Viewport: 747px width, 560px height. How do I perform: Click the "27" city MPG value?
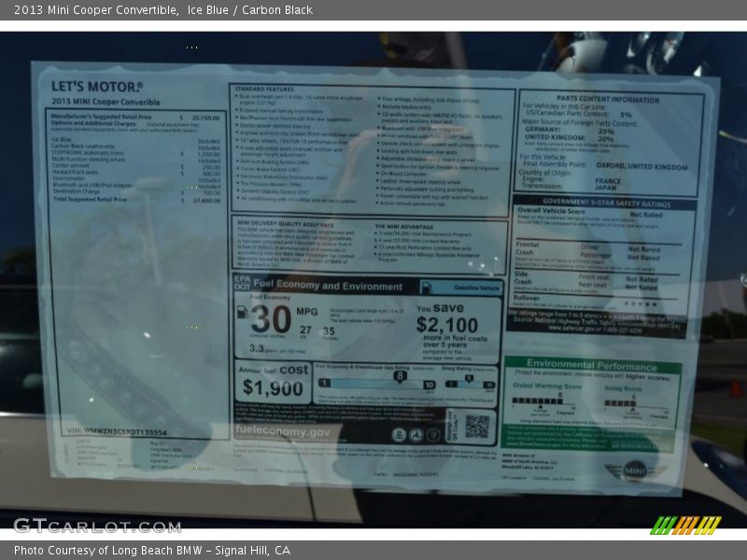[x=305, y=330]
